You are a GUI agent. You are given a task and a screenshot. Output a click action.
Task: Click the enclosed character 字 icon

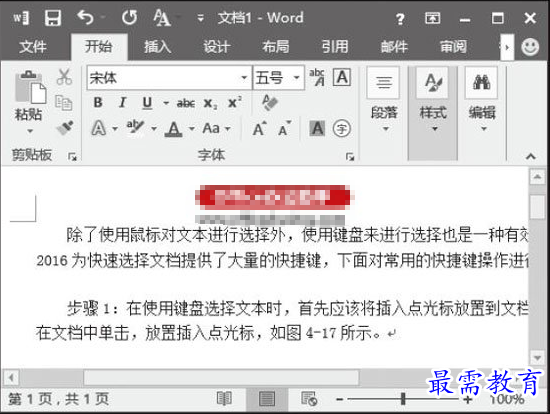click(x=342, y=129)
